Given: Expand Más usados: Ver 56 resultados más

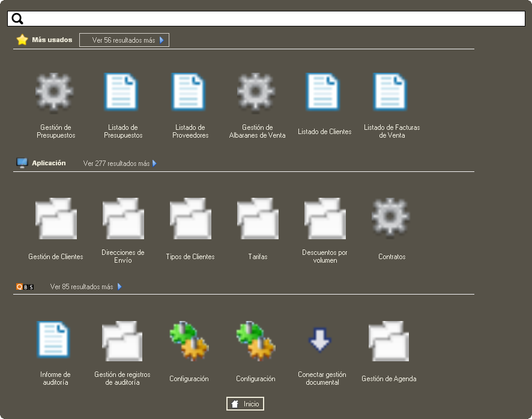Looking at the screenshot, I should (124, 40).
